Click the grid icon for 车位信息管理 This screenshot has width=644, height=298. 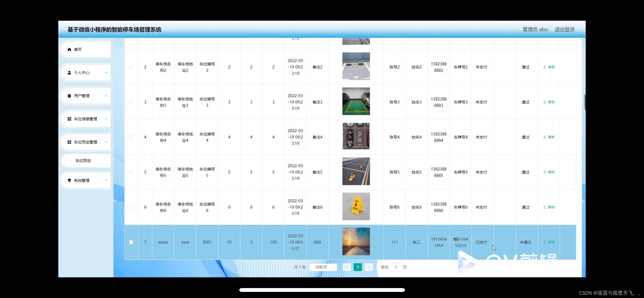coord(69,119)
